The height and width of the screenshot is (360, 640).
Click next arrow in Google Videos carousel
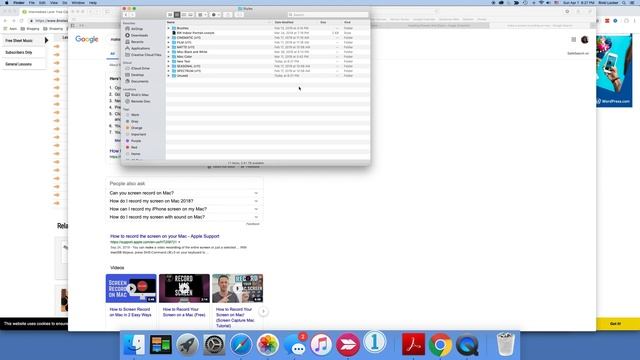[x=263, y=311]
